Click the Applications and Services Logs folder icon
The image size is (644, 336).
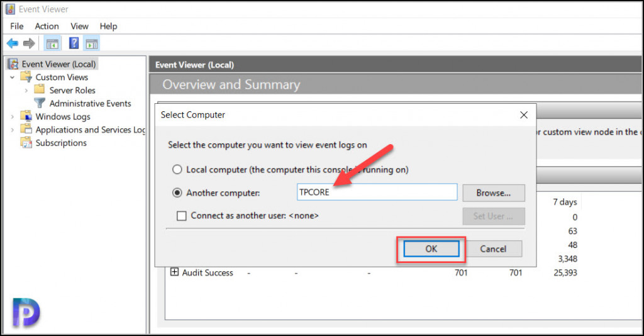(26, 130)
